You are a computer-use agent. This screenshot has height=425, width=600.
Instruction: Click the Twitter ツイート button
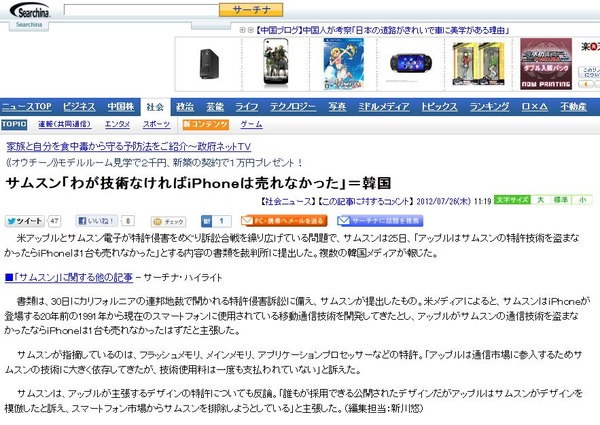24,221
